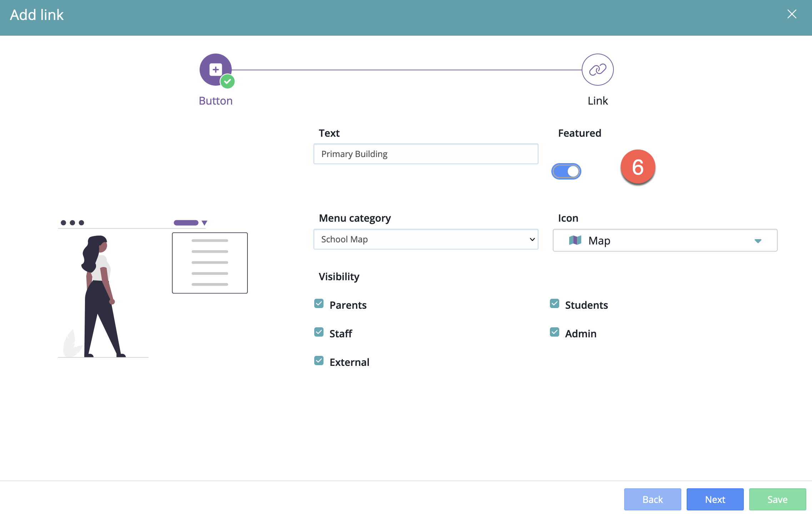Click the red number 6 marker

coord(638,167)
